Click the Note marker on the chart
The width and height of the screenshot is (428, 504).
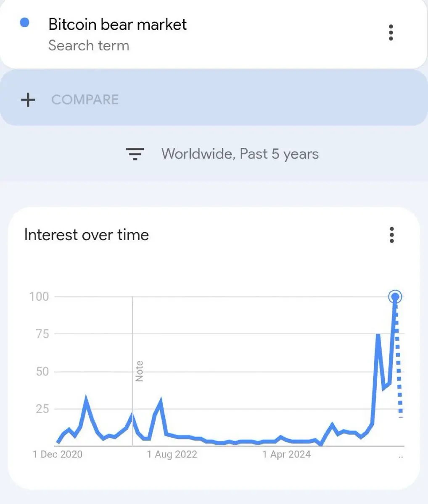(139, 371)
